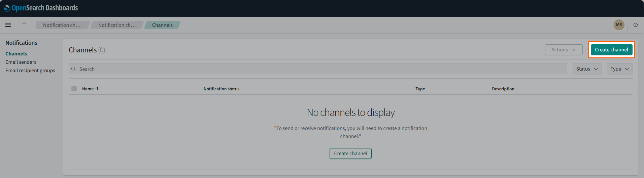Focus the channels Search field
This screenshot has height=178, width=644.
(320, 69)
